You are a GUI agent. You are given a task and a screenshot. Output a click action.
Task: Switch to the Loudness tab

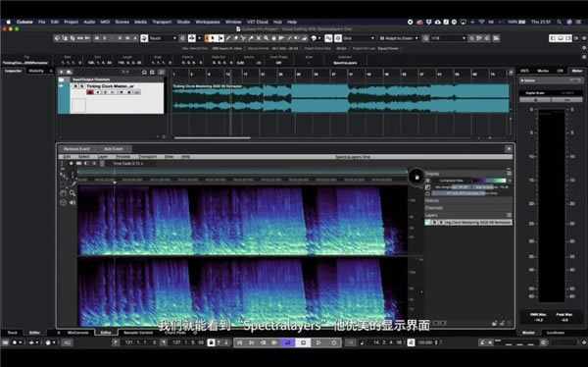555,333
